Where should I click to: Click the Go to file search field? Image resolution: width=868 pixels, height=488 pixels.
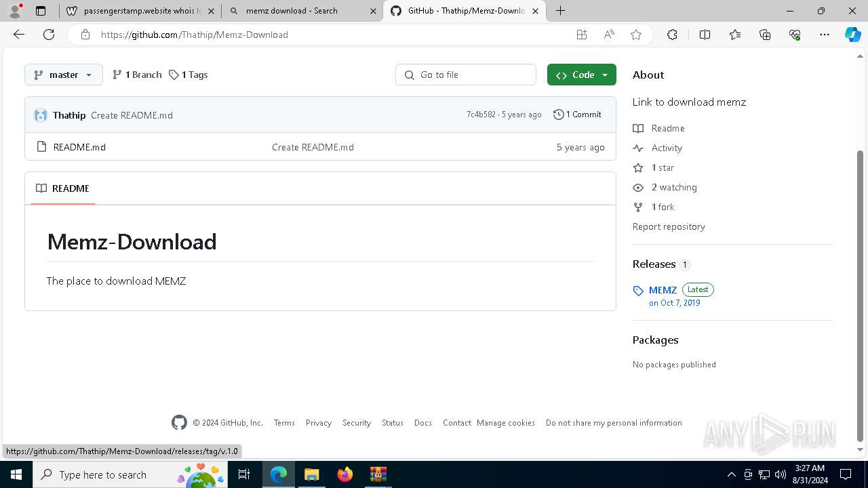click(x=466, y=75)
